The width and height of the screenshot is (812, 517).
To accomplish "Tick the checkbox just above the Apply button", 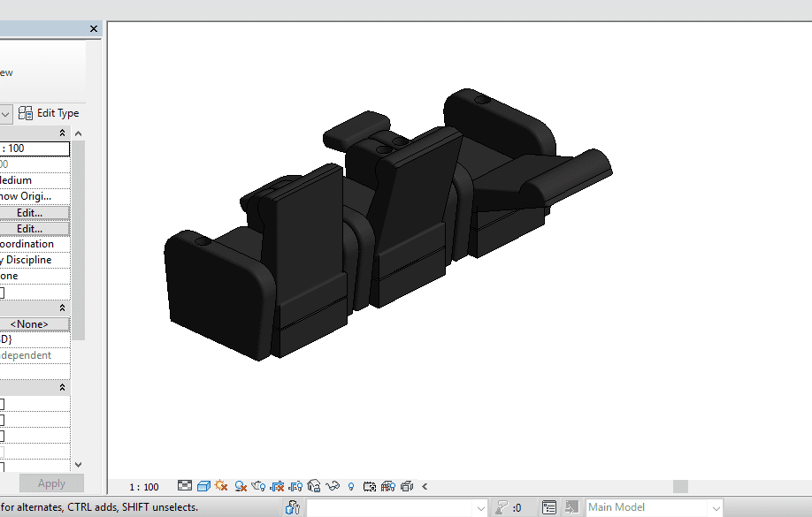I will (2, 466).
